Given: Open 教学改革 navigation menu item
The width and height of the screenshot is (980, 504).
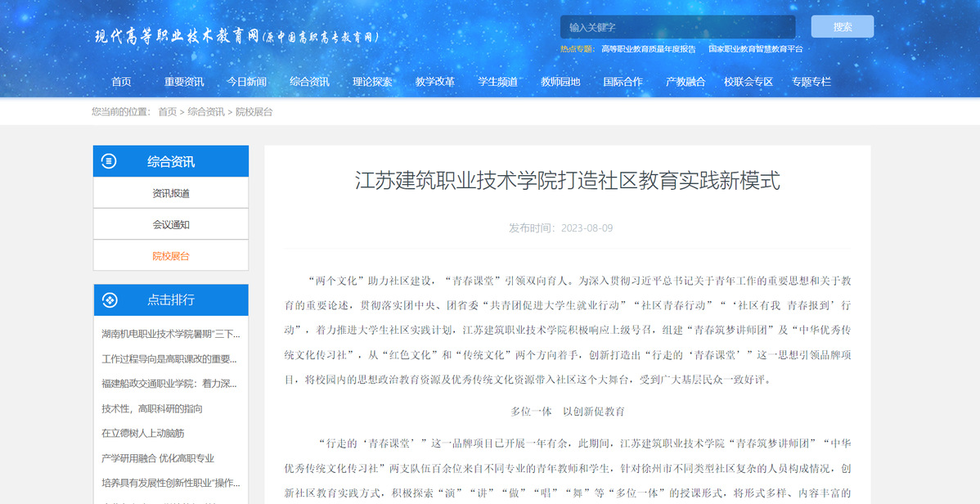Looking at the screenshot, I should [x=435, y=82].
